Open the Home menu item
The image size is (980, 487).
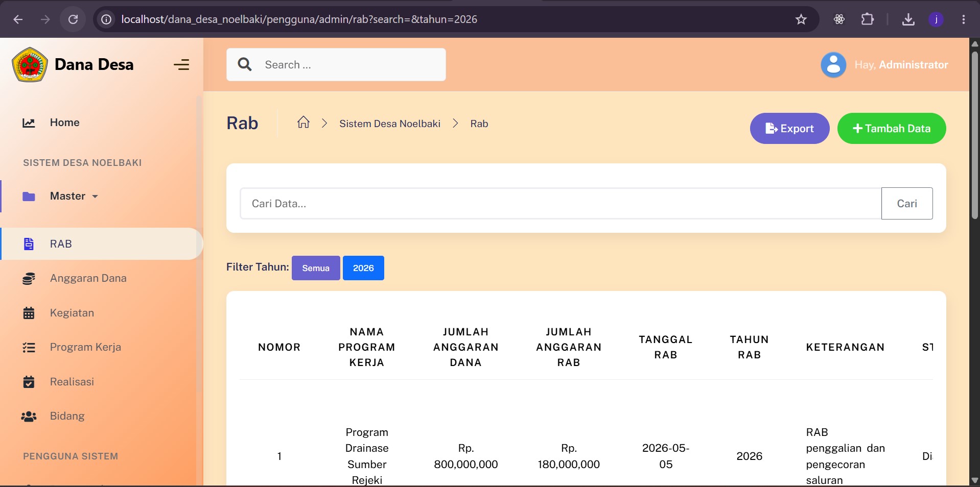tap(64, 123)
